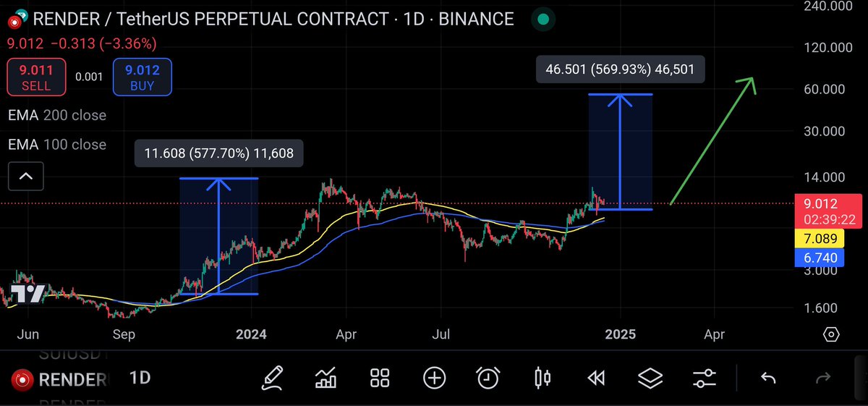The height and width of the screenshot is (406, 868).
Task: Open the alert clock icon
Action: point(488,378)
